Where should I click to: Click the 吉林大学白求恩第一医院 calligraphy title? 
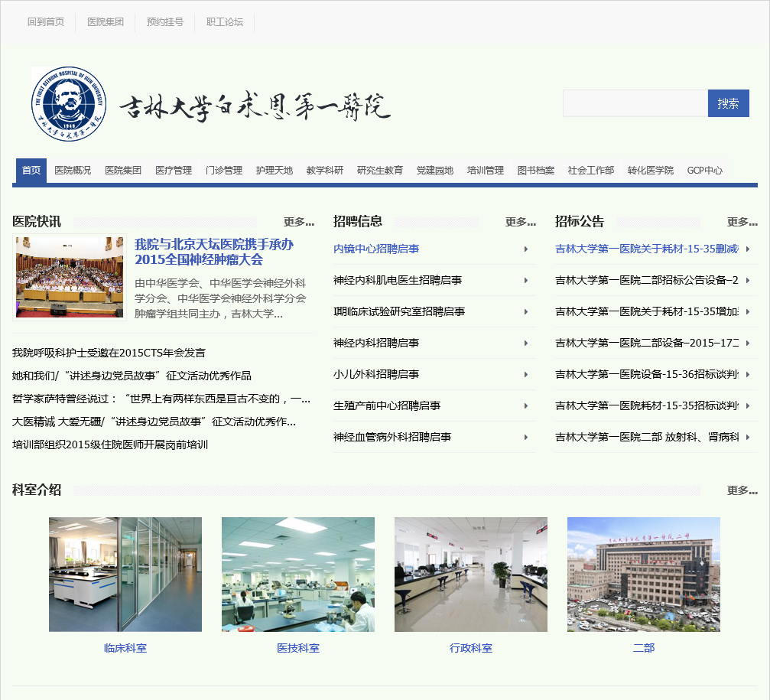click(255, 106)
